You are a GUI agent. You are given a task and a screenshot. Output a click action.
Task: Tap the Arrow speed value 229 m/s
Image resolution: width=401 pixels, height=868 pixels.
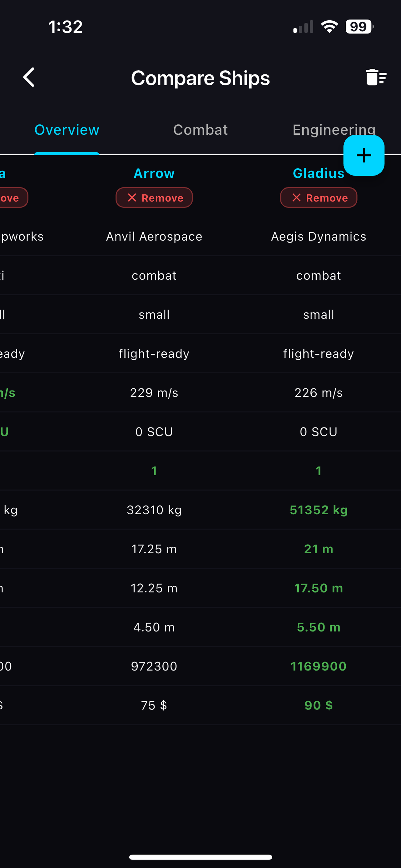point(154,392)
